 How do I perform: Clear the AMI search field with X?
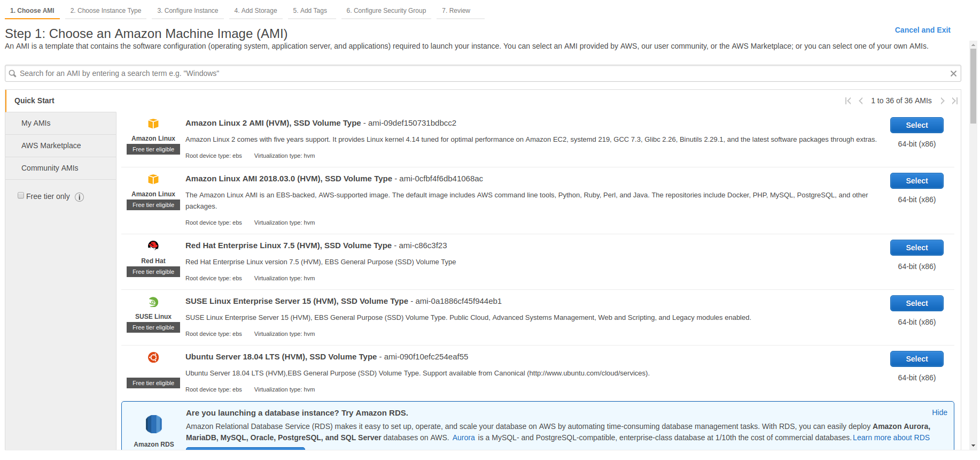point(953,74)
